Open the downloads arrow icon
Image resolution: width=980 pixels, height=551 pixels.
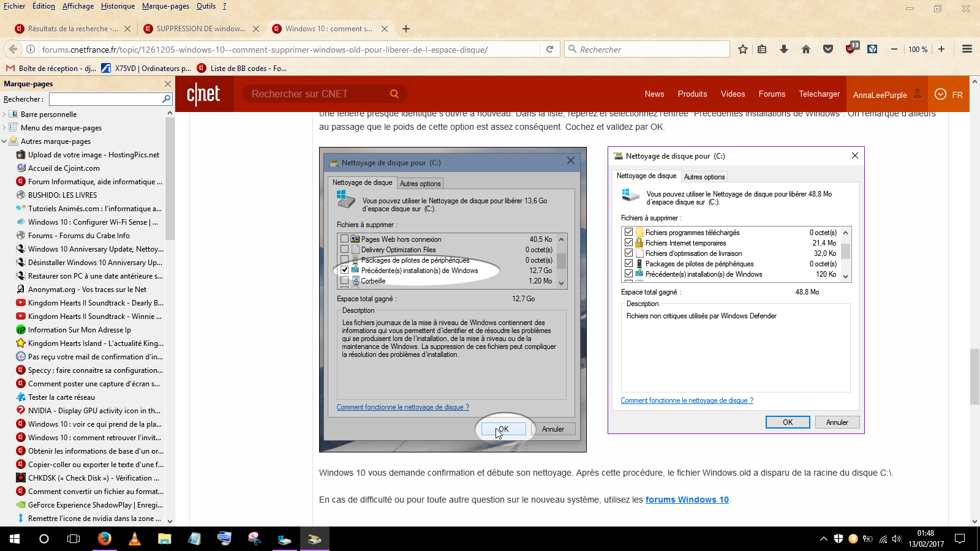(x=784, y=49)
